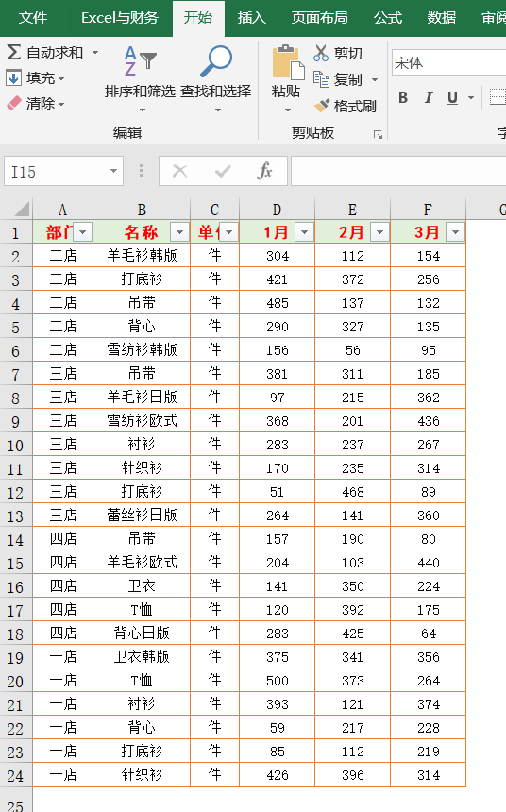Image resolution: width=506 pixels, height=812 pixels.
Task: Switch to the 开始 (Home) tab
Action: click(198, 18)
